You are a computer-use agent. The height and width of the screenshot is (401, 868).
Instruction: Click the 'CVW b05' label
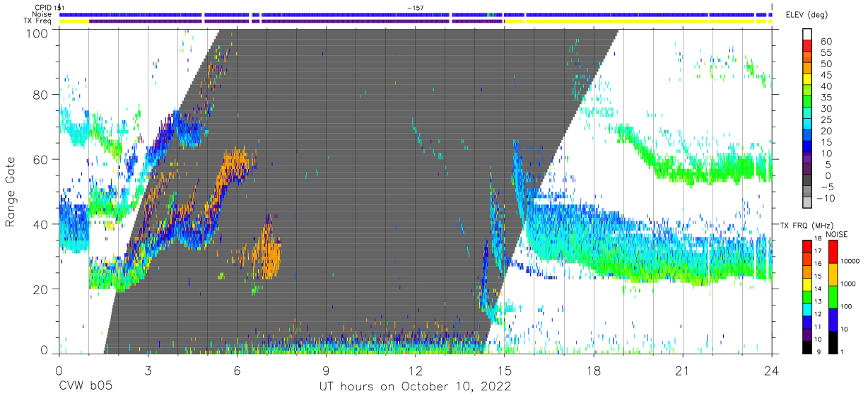coord(85,386)
